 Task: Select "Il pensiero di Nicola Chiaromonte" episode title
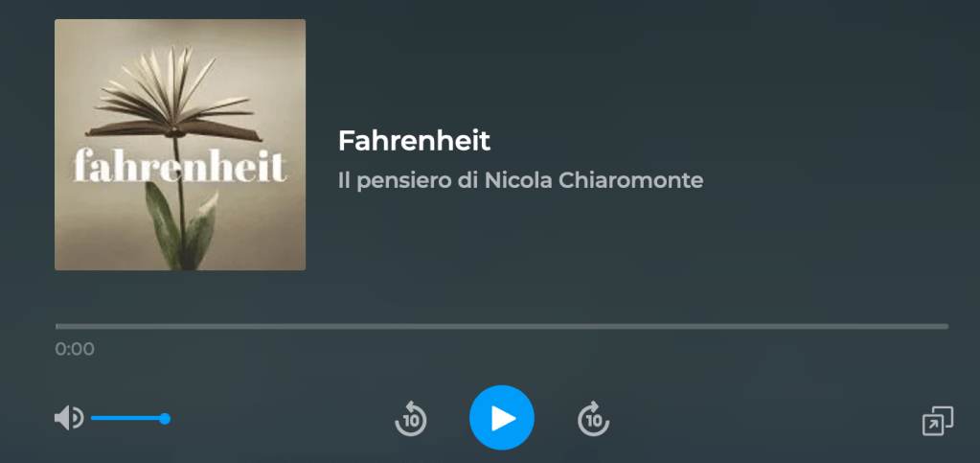click(x=520, y=181)
